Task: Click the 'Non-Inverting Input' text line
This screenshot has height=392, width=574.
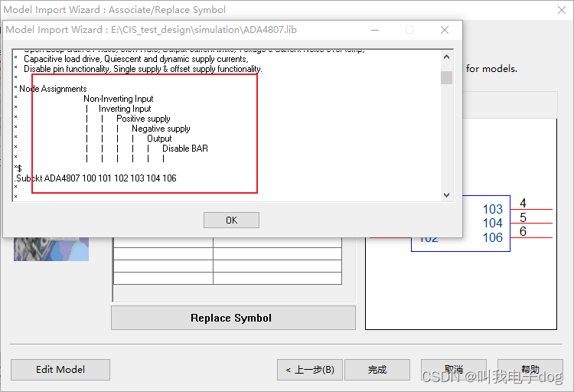Action: pyautogui.click(x=118, y=99)
